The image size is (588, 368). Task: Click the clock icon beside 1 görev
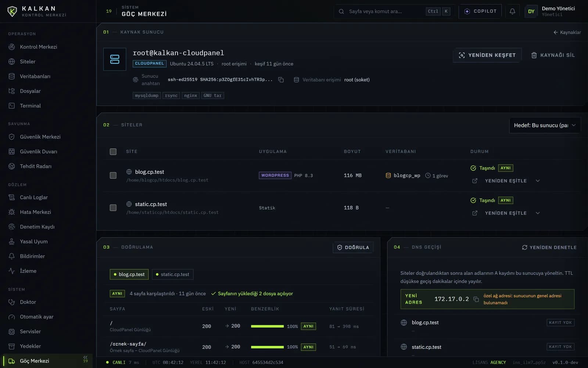428,176
